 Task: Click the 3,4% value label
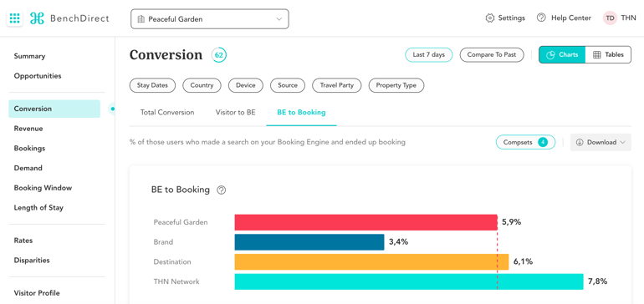tap(398, 242)
